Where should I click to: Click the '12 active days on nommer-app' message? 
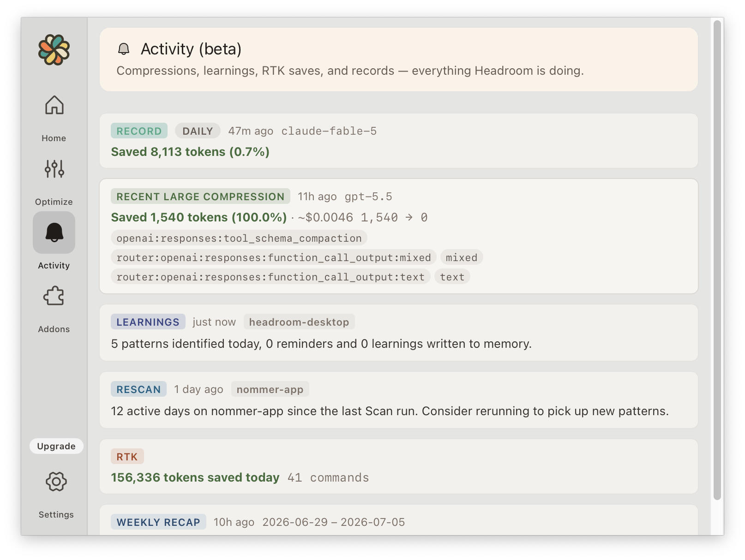click(390, 411)
